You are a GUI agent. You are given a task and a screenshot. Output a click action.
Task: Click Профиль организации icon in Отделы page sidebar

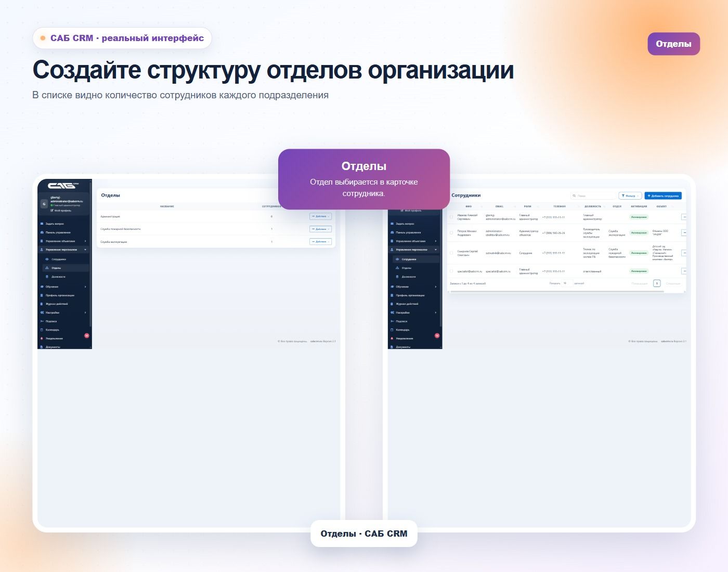(42, 295)
